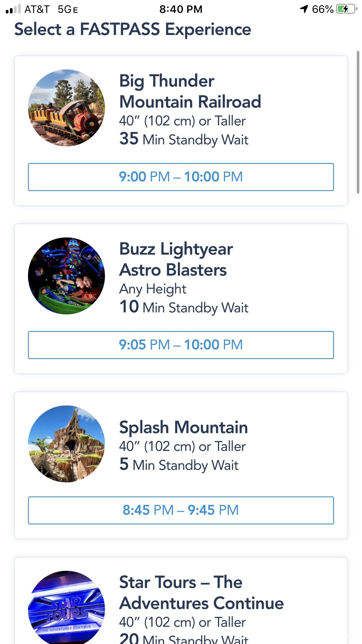Open the Splash Mountain title

point(184,427)
